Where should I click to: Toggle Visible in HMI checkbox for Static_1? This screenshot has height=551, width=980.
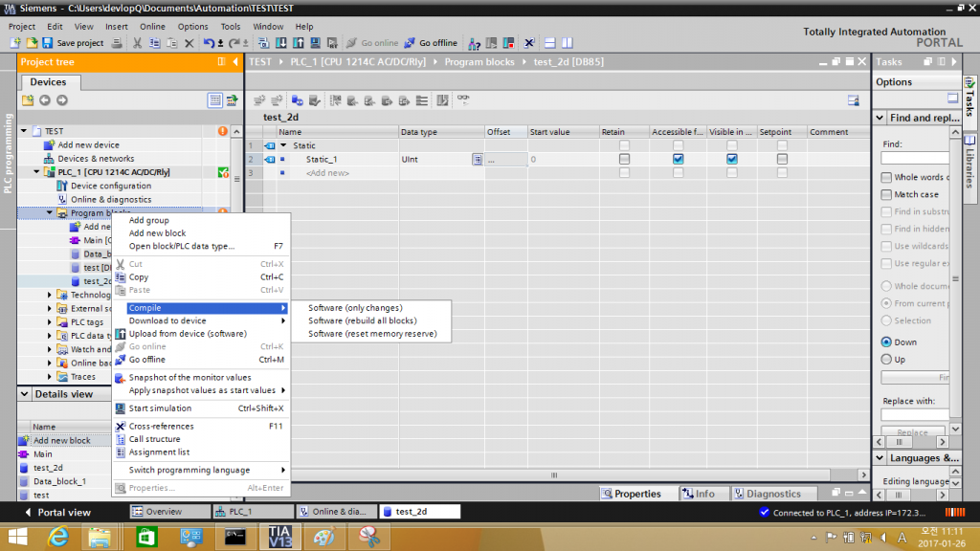click(732, 160)
